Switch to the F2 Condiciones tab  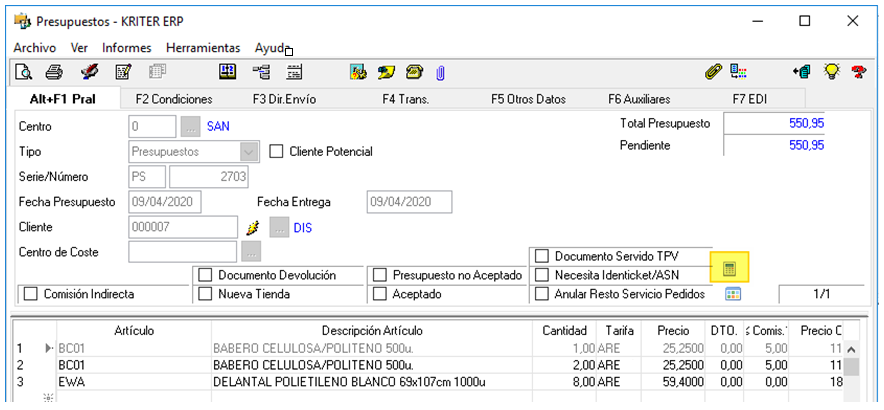pos(174,99)
